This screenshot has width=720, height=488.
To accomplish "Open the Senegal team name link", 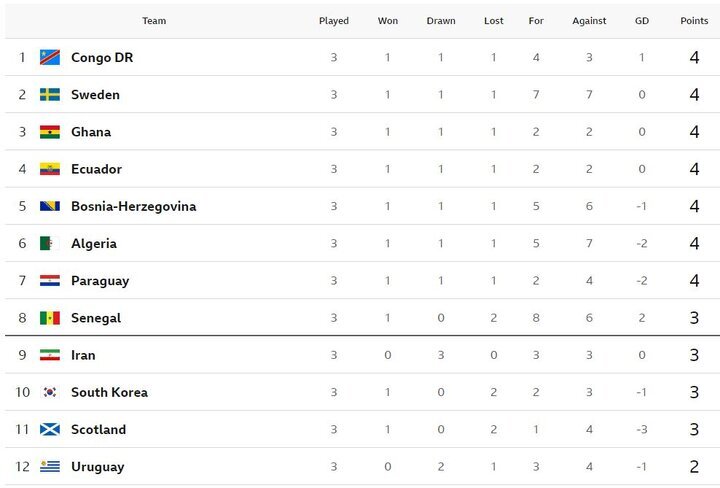I will click(x=96, y=318).
